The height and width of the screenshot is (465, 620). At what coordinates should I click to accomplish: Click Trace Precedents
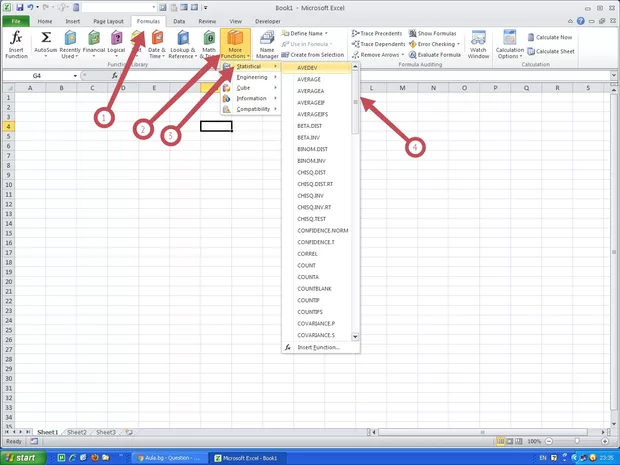[377, 34]
